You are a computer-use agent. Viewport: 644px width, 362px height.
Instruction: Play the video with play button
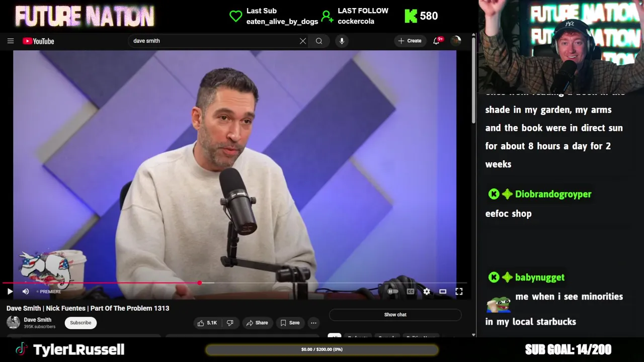pyautogui.click(x=10, y=291)
